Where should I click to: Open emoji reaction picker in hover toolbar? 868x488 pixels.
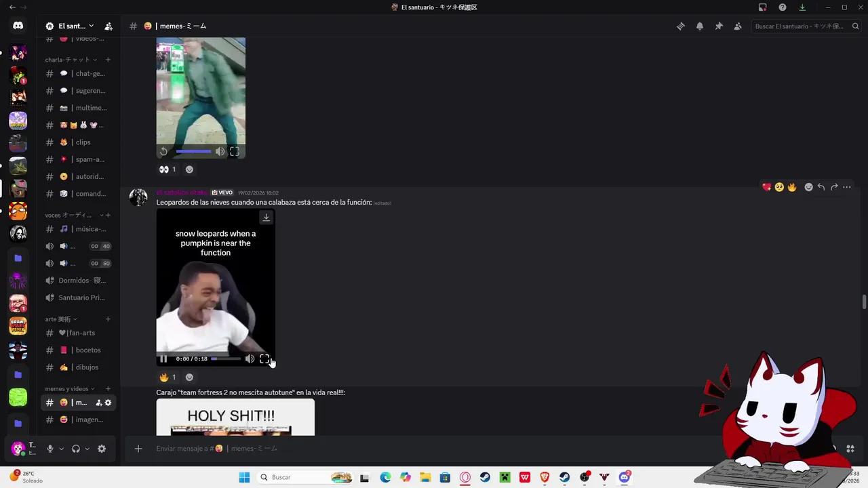tap(808, 187)
